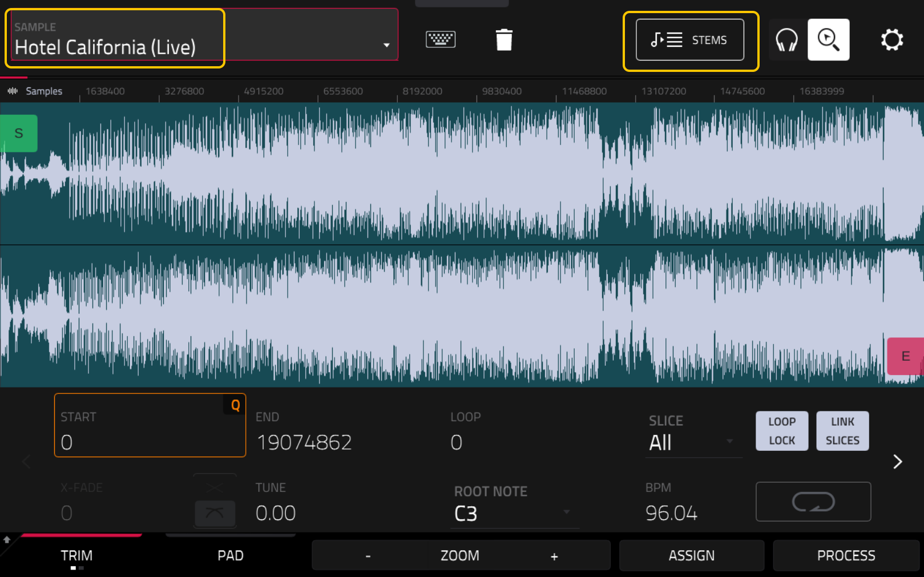Click the ZOOM label
Image resolution: width=924 pixels, height=577 pixels.
460,555
